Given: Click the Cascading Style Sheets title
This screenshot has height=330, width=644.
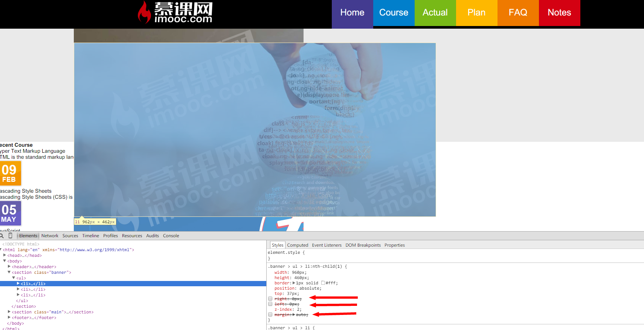Looking at the screenshot, I should tap(26, 191).
